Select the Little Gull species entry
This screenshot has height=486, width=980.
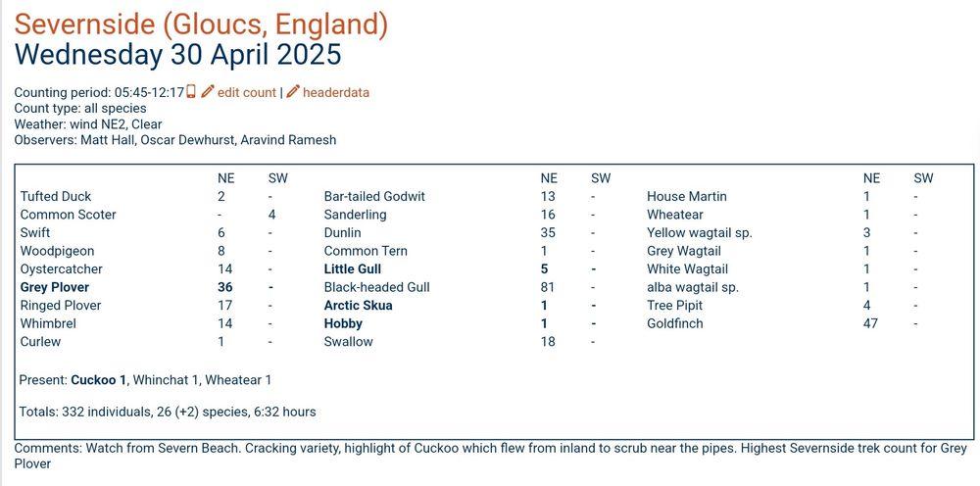tap(353, 269)
